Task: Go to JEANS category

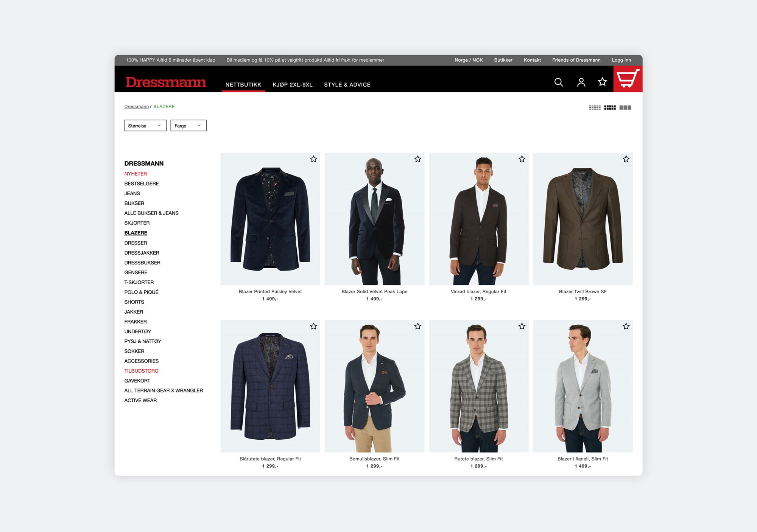Action: click(132, 193)
